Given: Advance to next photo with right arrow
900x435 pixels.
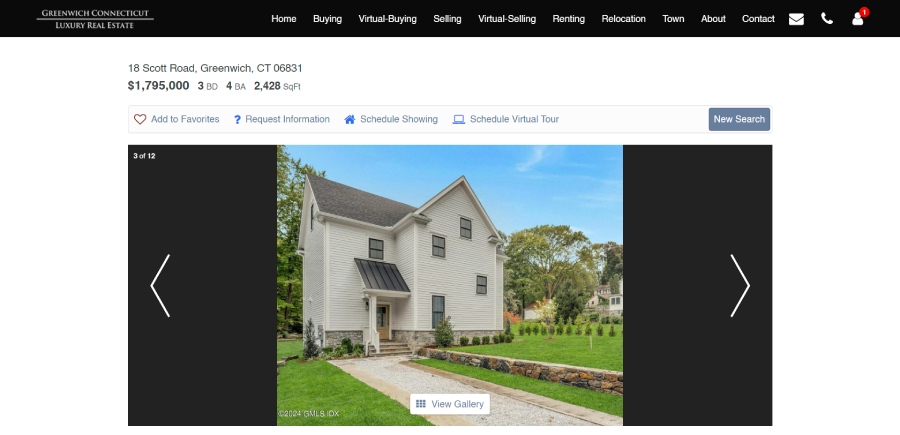Looking at the screenshot, I should (740, 285).
